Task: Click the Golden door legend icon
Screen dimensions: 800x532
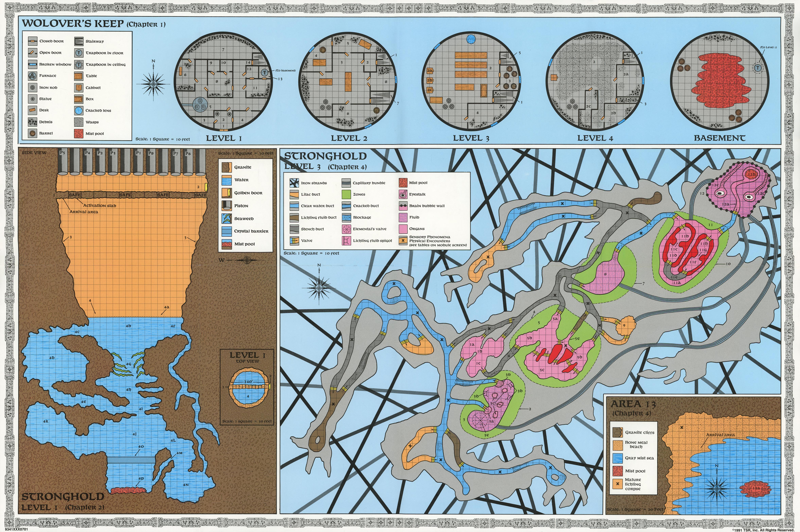Action: click(227, 193)
